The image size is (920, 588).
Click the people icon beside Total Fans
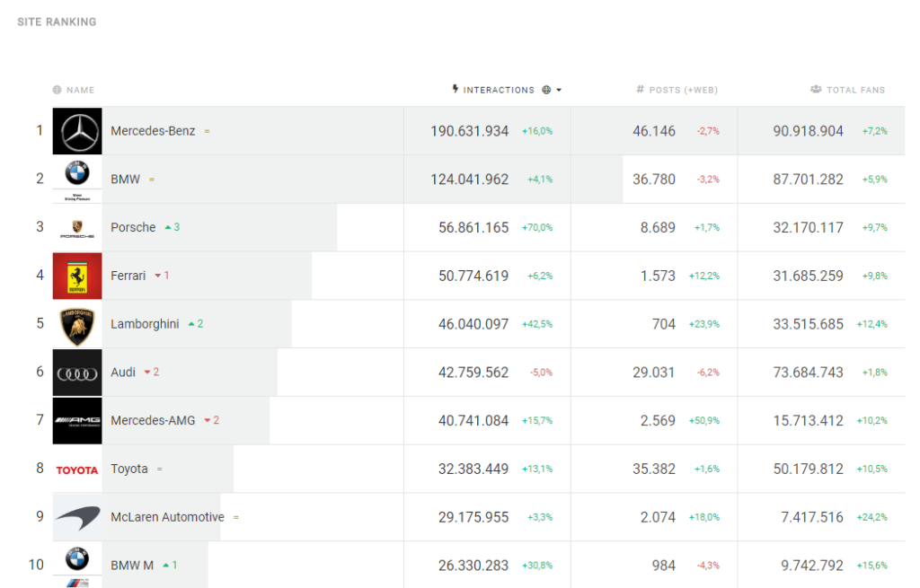[x=816, y=89]
